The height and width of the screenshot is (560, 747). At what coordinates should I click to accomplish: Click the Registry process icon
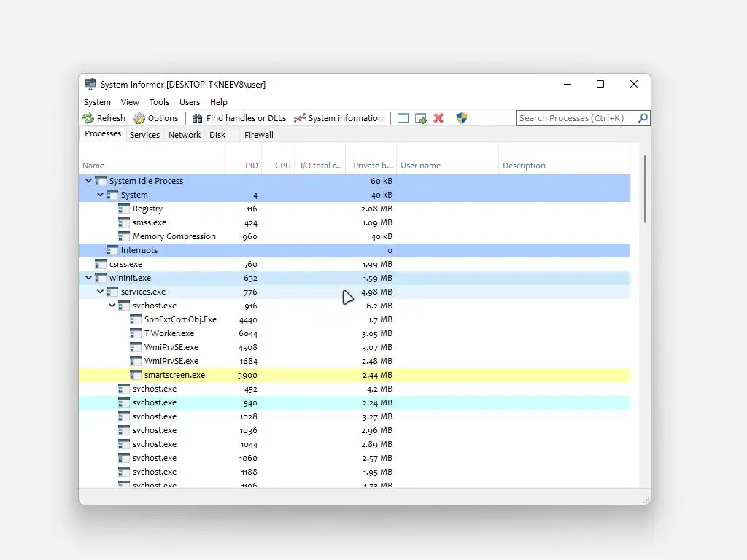pos(124,209)
